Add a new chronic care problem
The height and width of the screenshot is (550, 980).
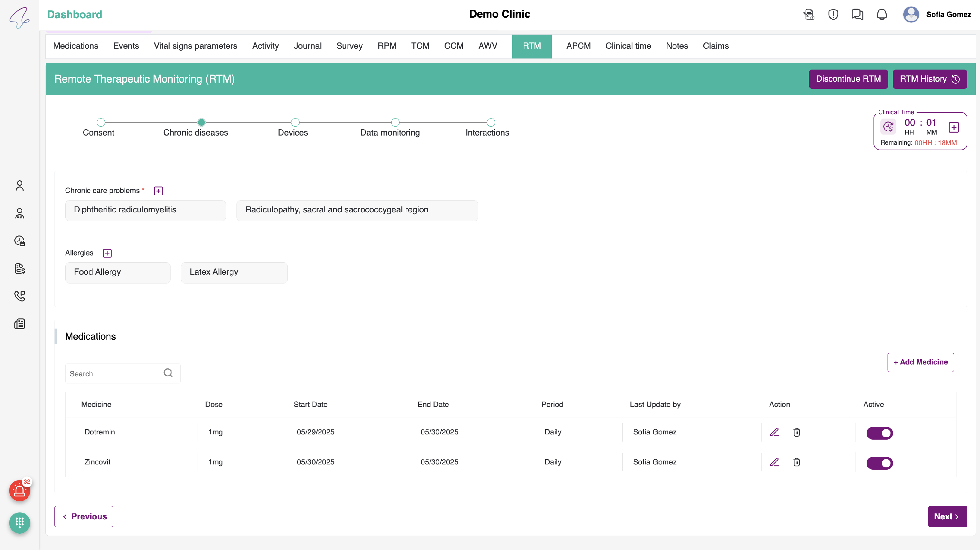158,190
